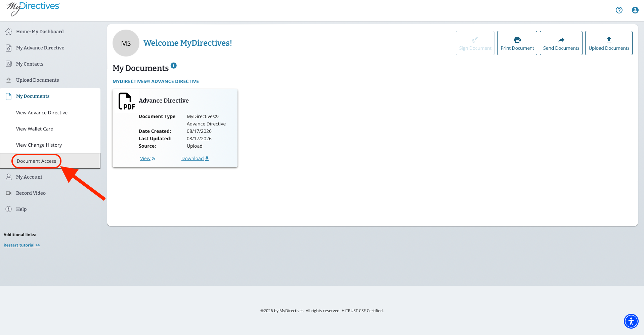Click the My Documents info tooltip icon
This screenshot has height=335, width=644.
[173, 66]
